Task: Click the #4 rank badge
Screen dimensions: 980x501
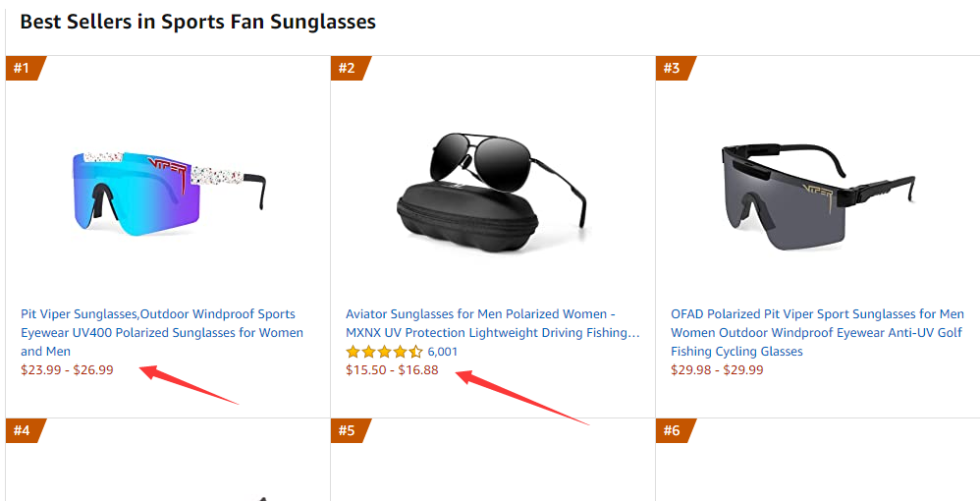Action: click(x=22, y=430)
